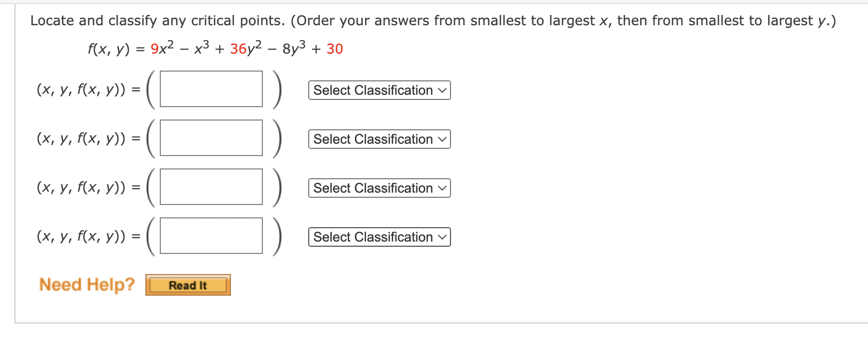Open Read It help resource
Viewport: 868px width, 341px height.
coord(188,284)
